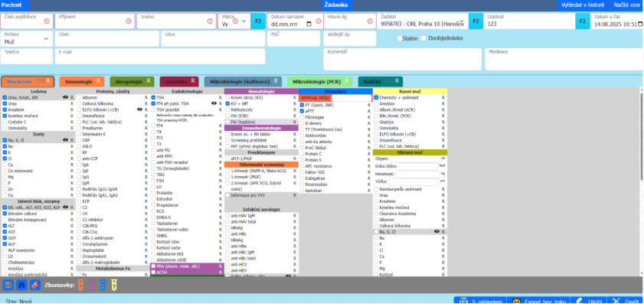Click the S náhledem button
The height and width of the screenshot is (304, 644).
coord(480,301)
